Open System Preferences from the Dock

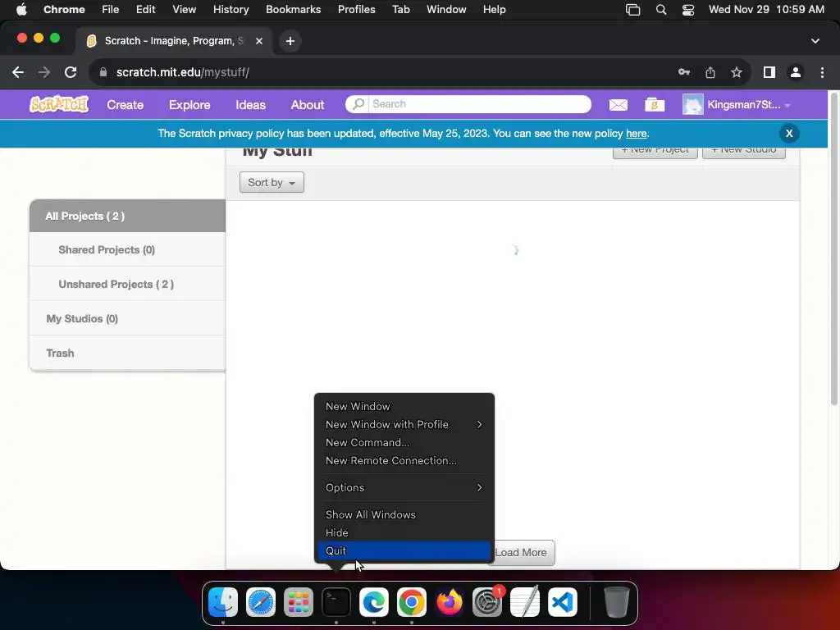point(487,601)
